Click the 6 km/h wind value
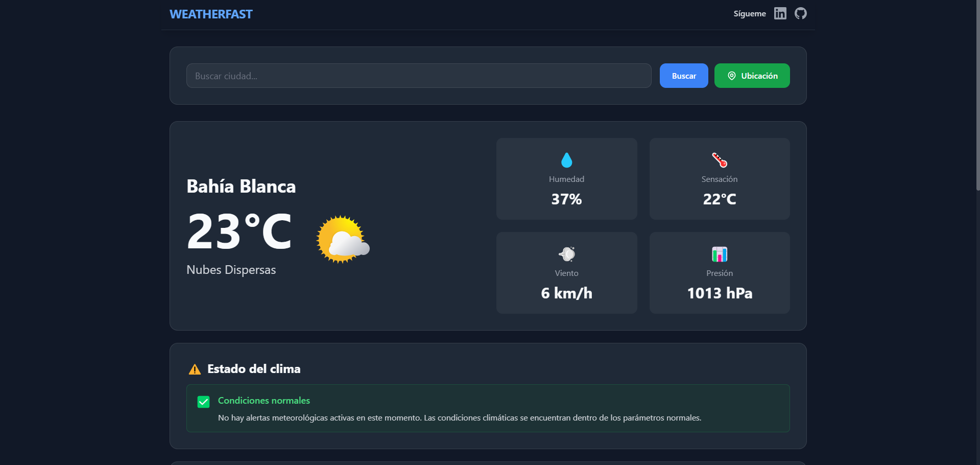Viewport: 980px width, 465px height. (566, 293)
